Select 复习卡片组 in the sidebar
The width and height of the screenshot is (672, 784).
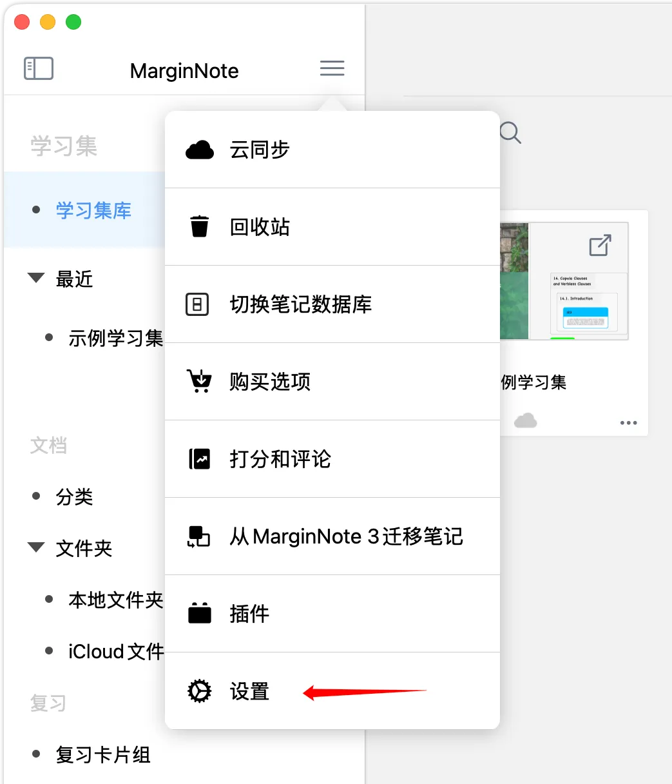click(x=103, y=754)
